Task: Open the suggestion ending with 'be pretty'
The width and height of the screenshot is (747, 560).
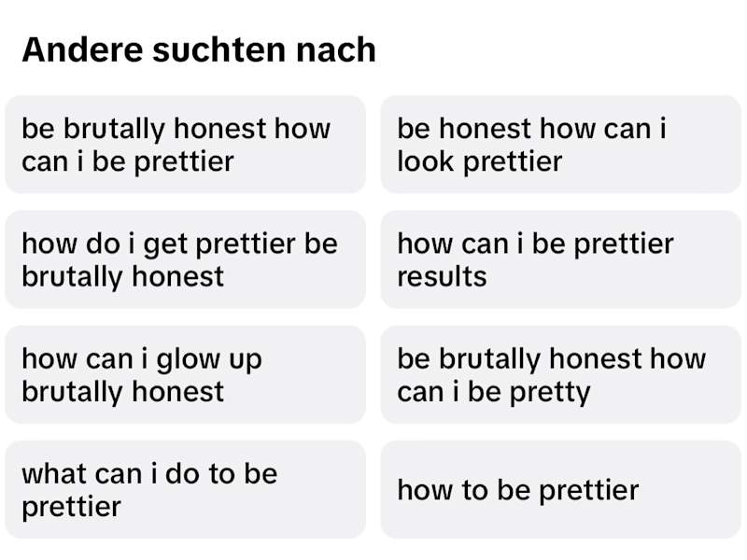Action: coord(561,375)
